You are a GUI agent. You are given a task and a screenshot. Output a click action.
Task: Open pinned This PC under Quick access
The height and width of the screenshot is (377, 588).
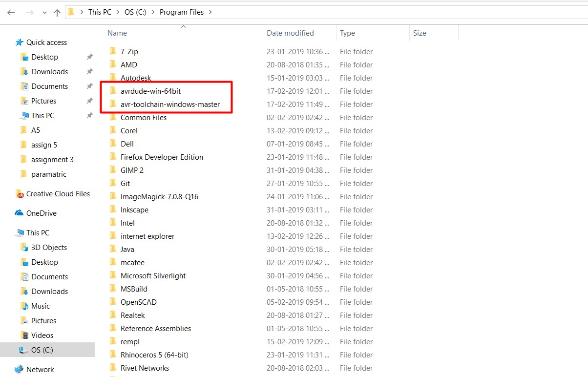[x=42, y=116]
